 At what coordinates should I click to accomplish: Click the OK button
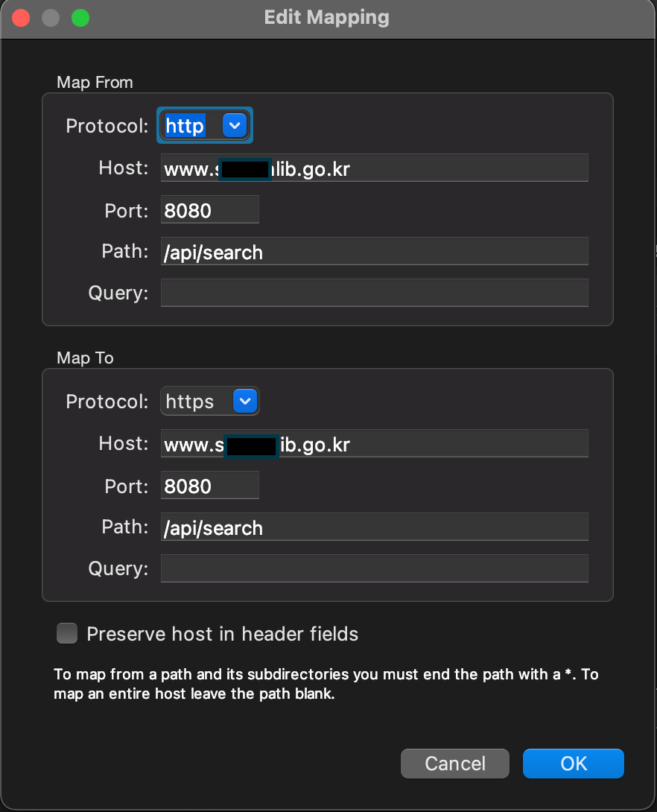click(573, 764)
